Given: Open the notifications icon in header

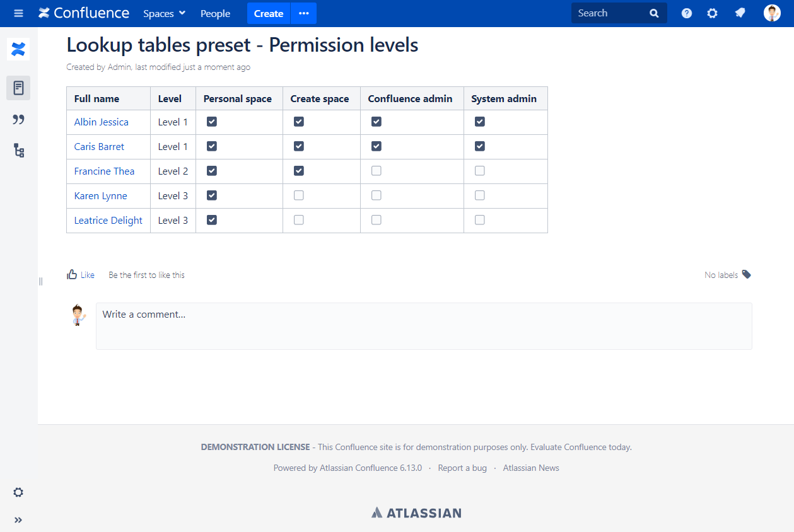Looking at the screenshot, I should click(x=740, y=13).
